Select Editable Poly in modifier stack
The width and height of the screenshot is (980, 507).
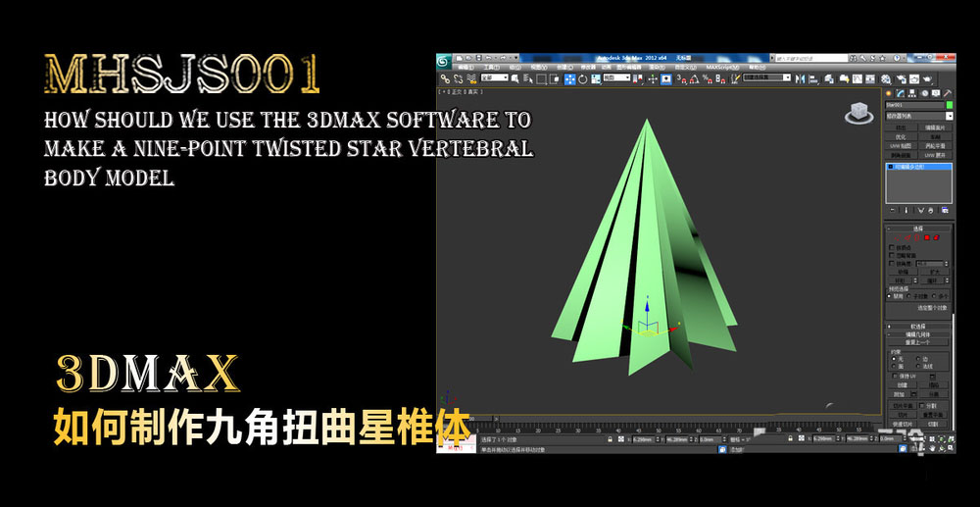coord(919,167)
